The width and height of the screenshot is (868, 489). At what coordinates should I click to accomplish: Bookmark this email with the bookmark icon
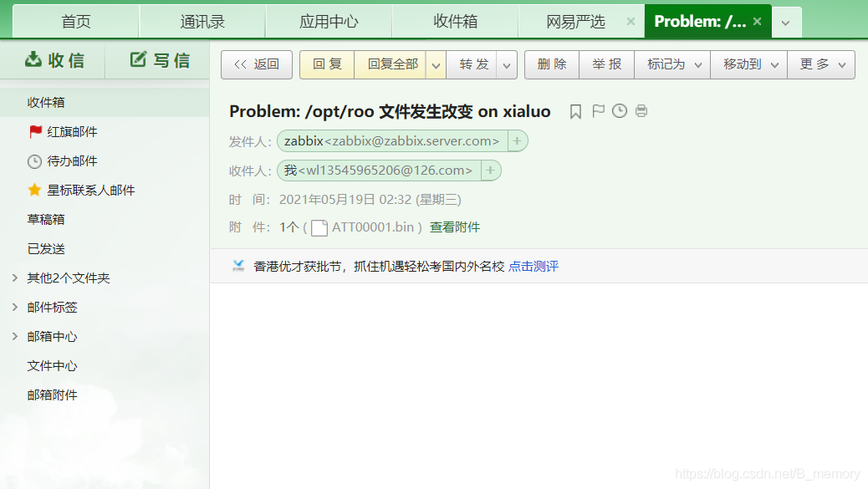(574, 110)
